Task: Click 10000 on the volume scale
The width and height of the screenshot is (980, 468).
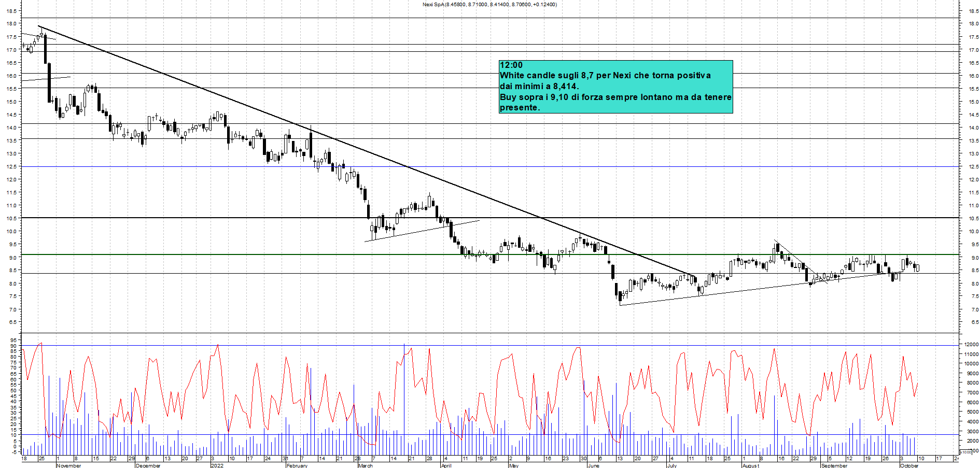Action: click(971, 364)
